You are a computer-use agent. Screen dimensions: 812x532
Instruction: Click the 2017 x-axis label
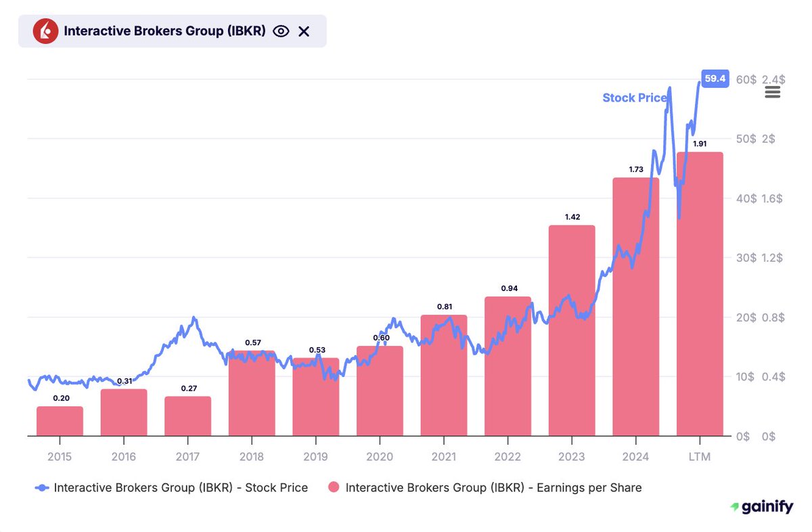tap(187, 457)
